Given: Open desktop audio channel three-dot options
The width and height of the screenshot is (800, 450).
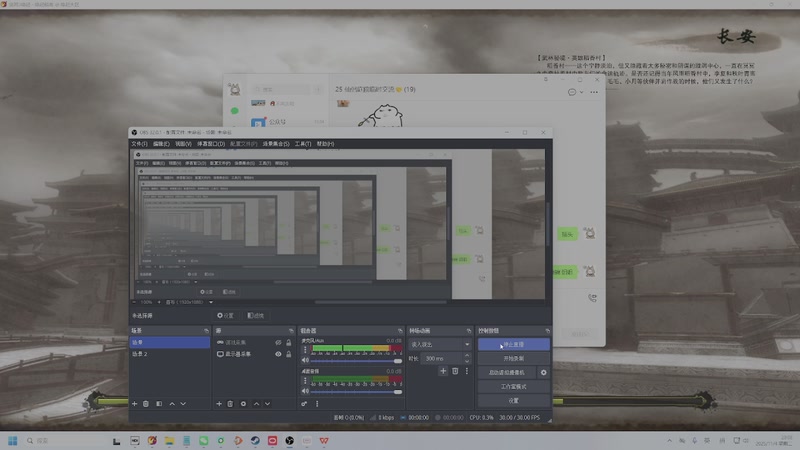Looking at the screenshot, I should pyautogui.click(x=305, y=381).
